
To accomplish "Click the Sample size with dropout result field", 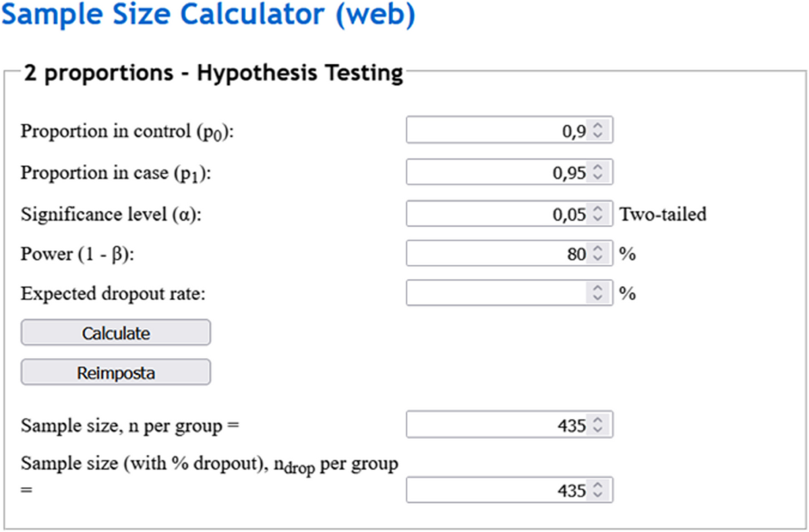I will click(x=496, y=490).
